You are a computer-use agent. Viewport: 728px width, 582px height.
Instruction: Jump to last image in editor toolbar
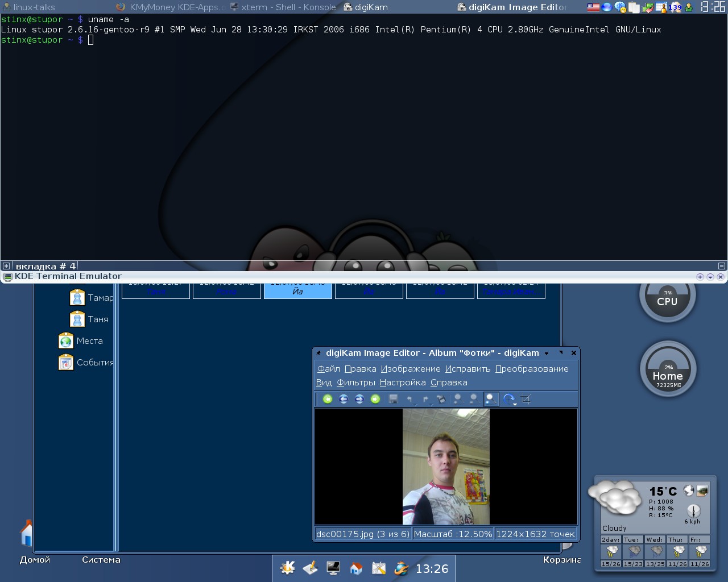375,399
